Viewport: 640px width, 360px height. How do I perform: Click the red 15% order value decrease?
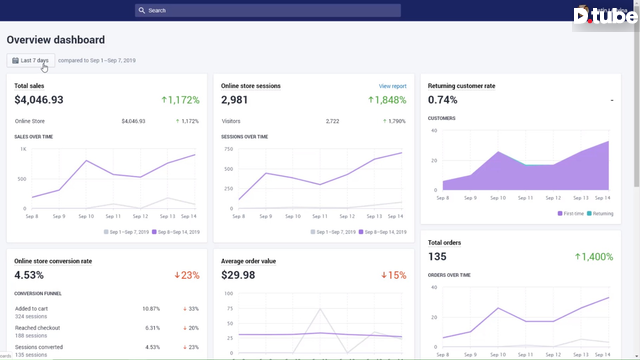click(394, 275)
